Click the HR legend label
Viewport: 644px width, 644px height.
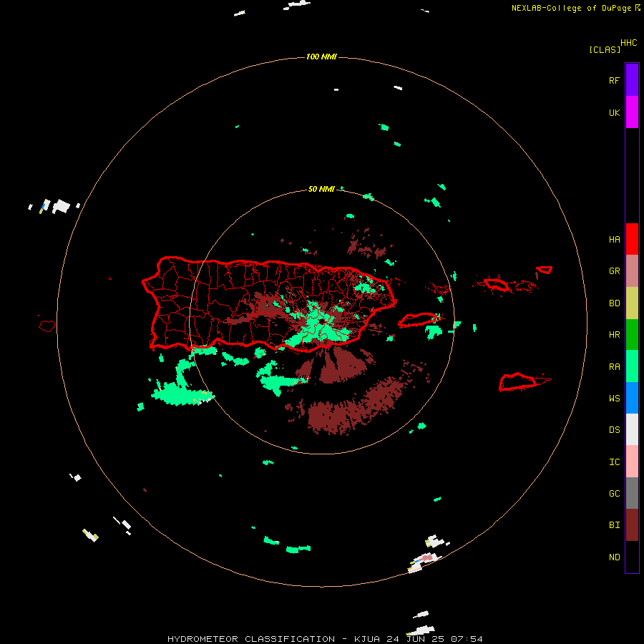point(614,335)
